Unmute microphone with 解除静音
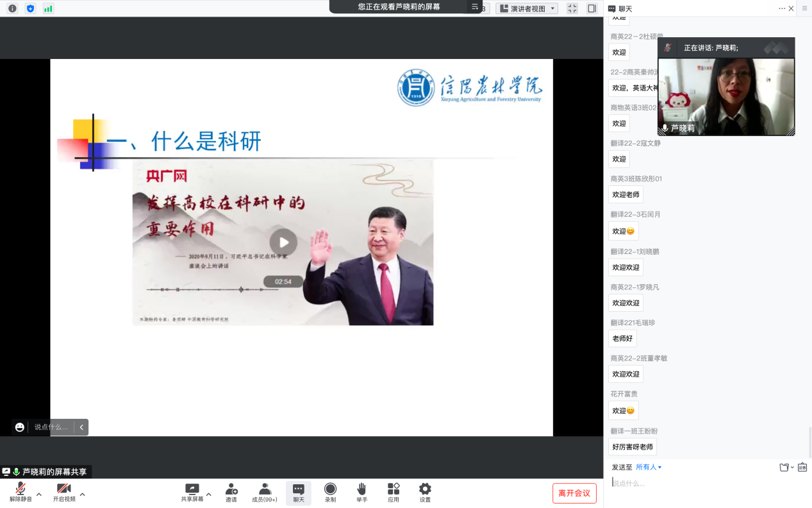This screenshot has height=508, width=812. pyautogui.click(x=21, y=492)
